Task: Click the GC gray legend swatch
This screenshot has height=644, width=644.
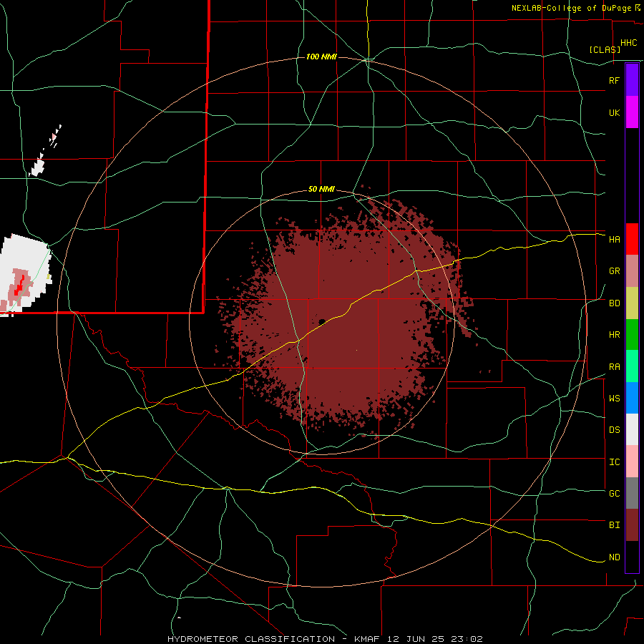Action: pos(632,493)
